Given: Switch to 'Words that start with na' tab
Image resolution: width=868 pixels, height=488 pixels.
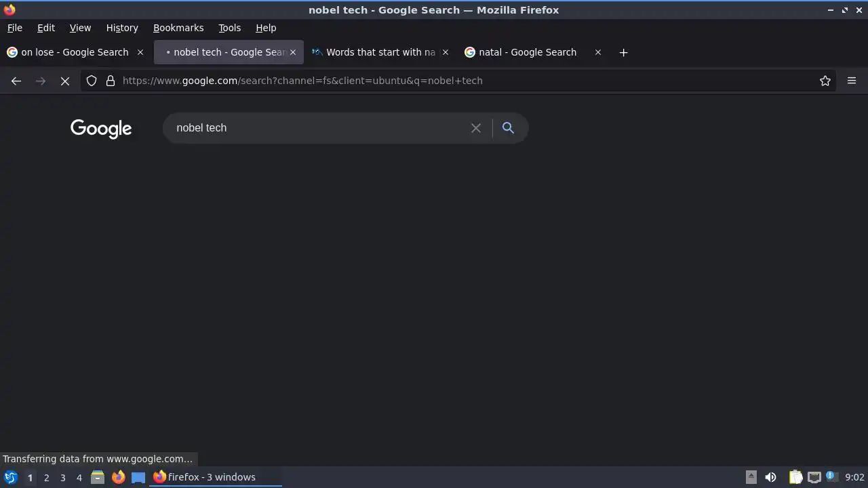Looking at the screenshot, I should point(380,52).
